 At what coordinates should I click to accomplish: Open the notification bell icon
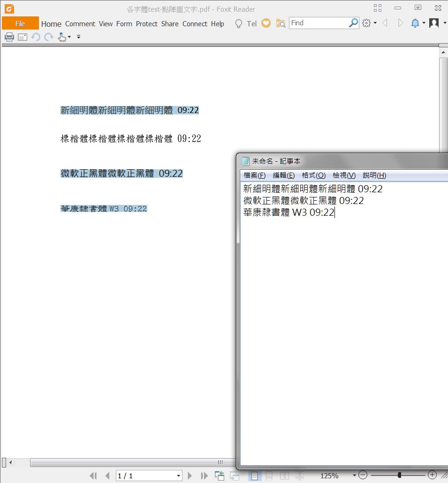(x=415, y=23)
